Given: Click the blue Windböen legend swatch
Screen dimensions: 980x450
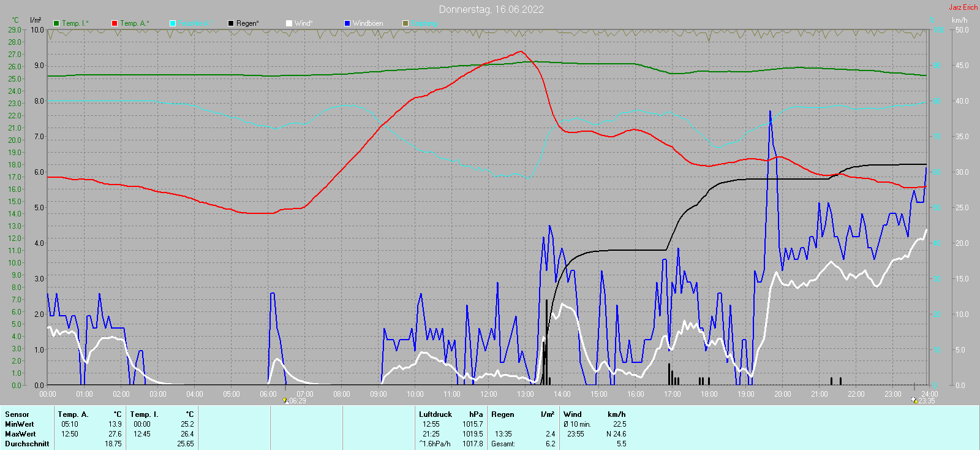Looking at the screenshot, I should [347, 23].
